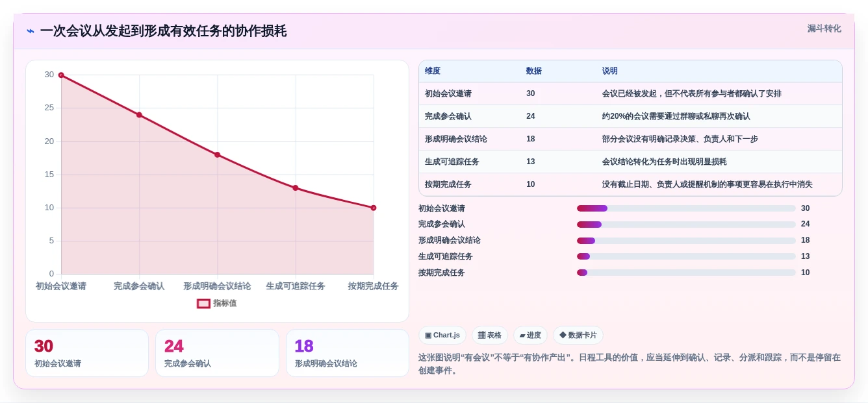Click the 数据 column header
This screenshot has width=868, height=403.
pyautogui.click(x=534, y=71)
